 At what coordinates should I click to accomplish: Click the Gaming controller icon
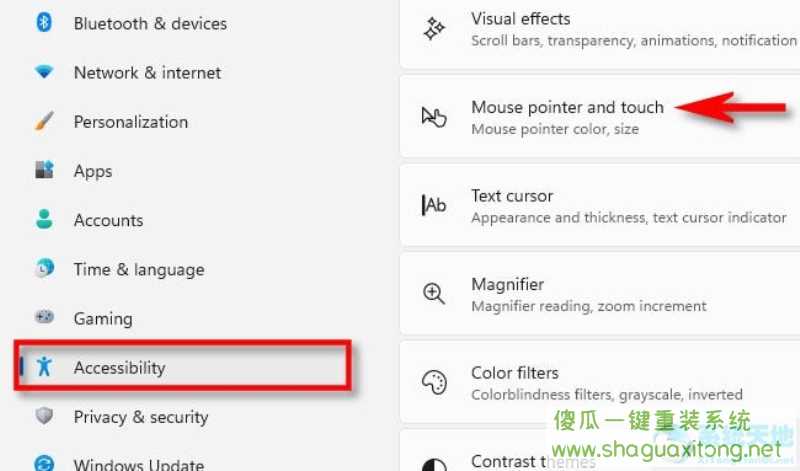44,317
